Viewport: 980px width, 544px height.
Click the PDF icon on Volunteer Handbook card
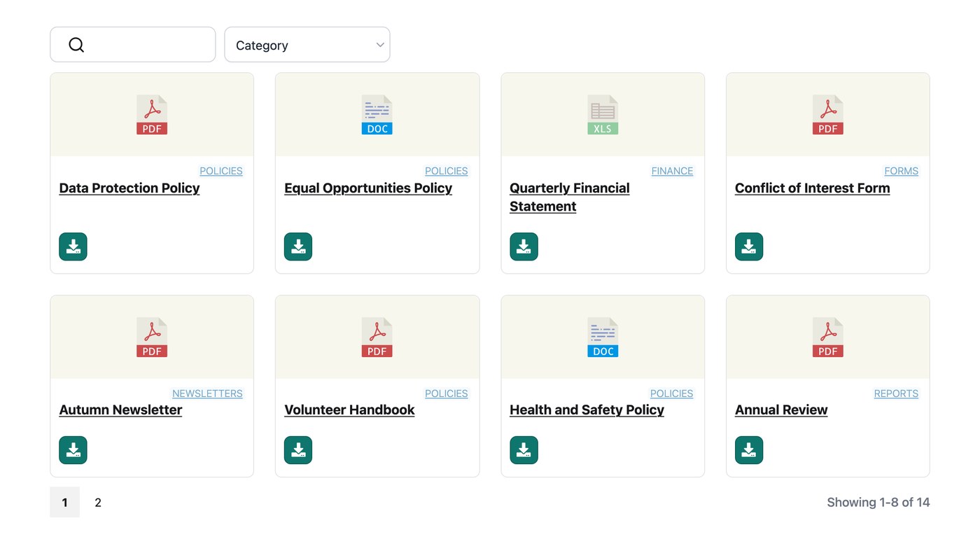[x=377, y=337]
